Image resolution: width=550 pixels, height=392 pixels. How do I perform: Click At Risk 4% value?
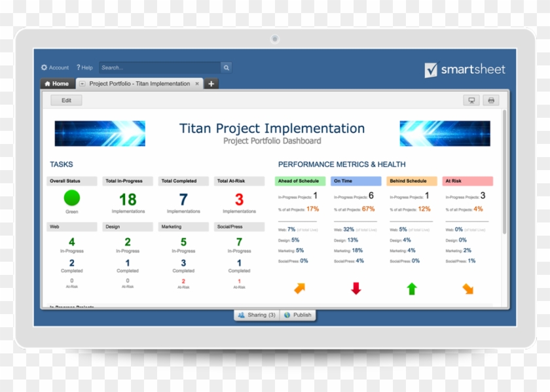[478, 209]
